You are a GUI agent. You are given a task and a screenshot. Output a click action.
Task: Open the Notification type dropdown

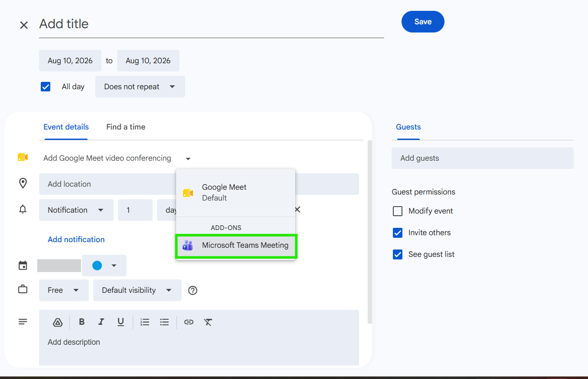(x=76, y=210)
